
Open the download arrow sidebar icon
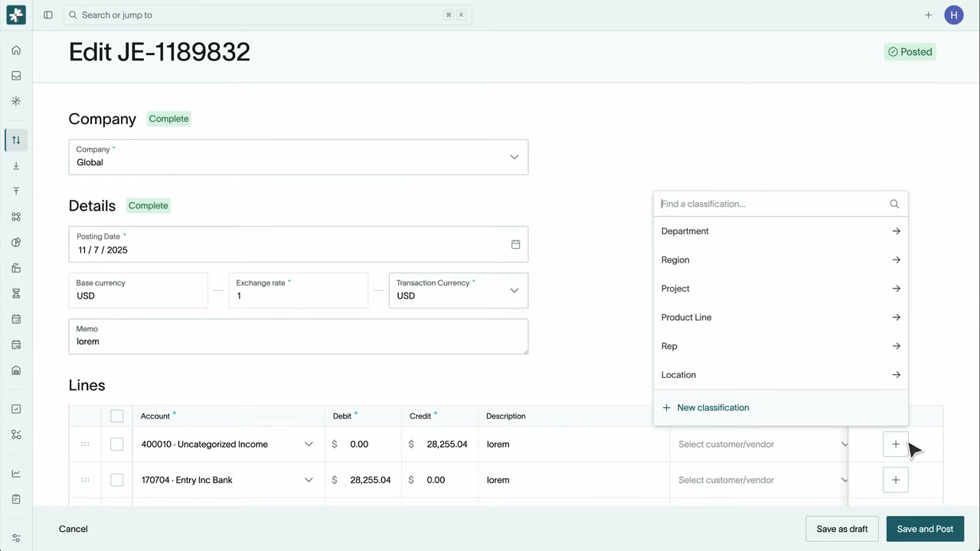16,166
